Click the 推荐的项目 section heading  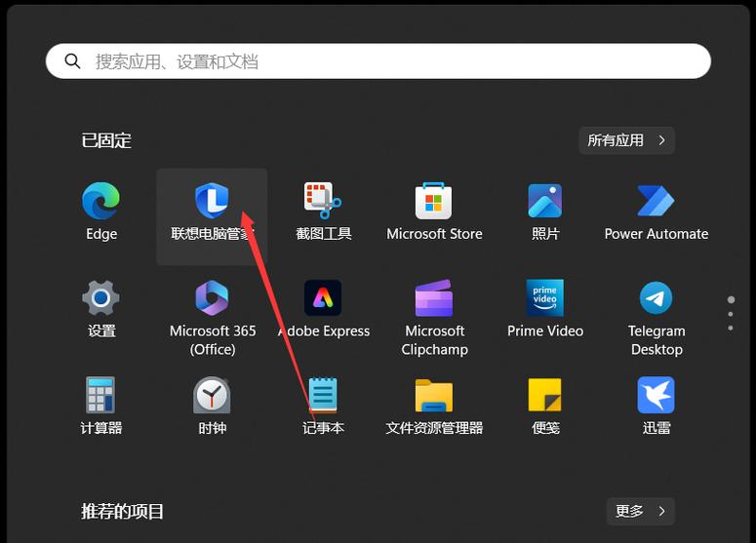[122, 511]
